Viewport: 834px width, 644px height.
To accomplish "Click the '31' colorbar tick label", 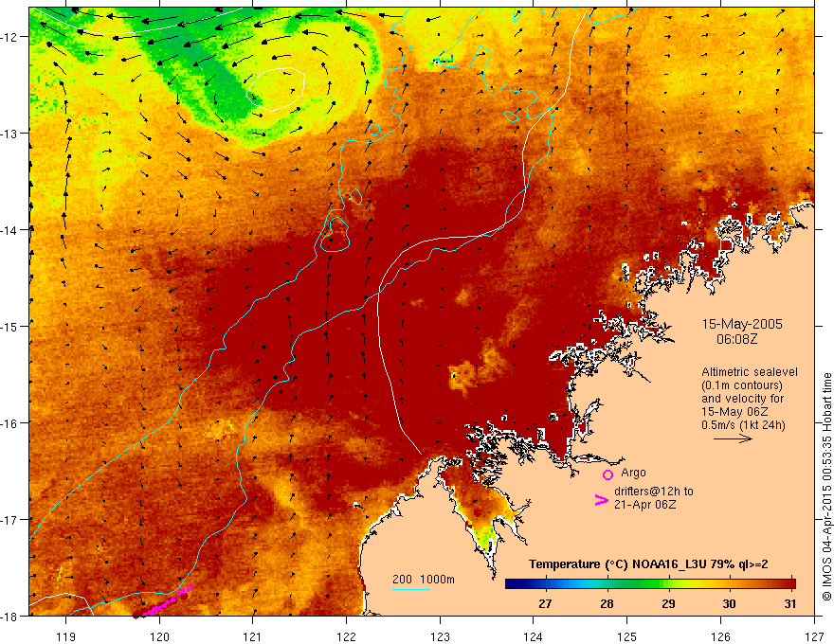I will click(790, 603).
